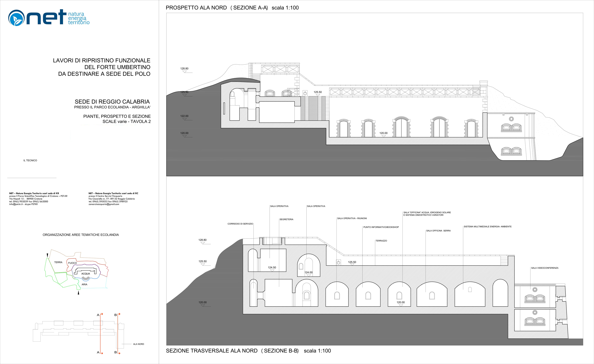Click the 'PROSPETTO ALA NORD (SEZIONE A-A)' drawing title

pyautogui.click(x=232, y=8)
